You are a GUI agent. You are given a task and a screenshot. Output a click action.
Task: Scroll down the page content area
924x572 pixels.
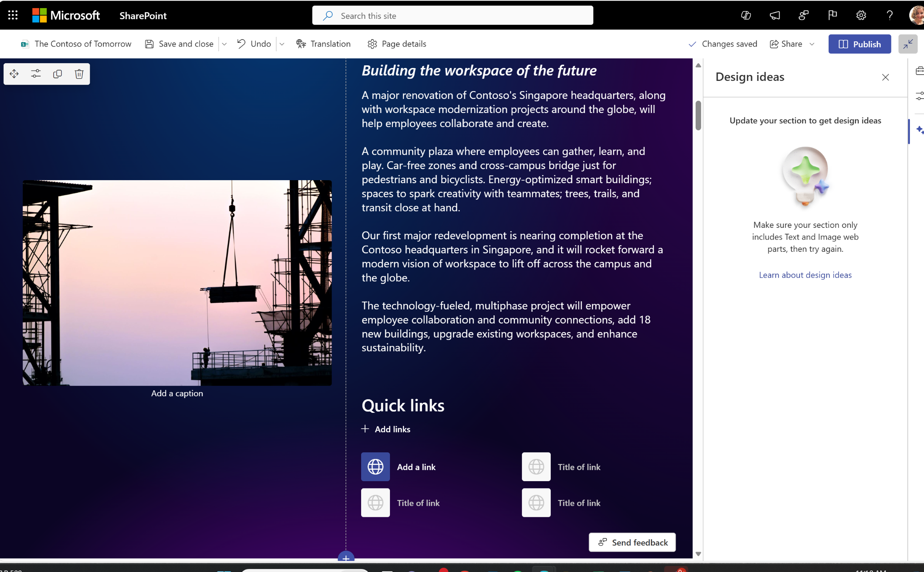[698, 554]
